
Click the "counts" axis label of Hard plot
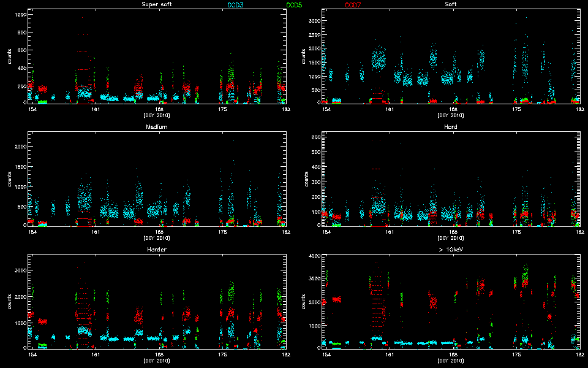(306, 179)
